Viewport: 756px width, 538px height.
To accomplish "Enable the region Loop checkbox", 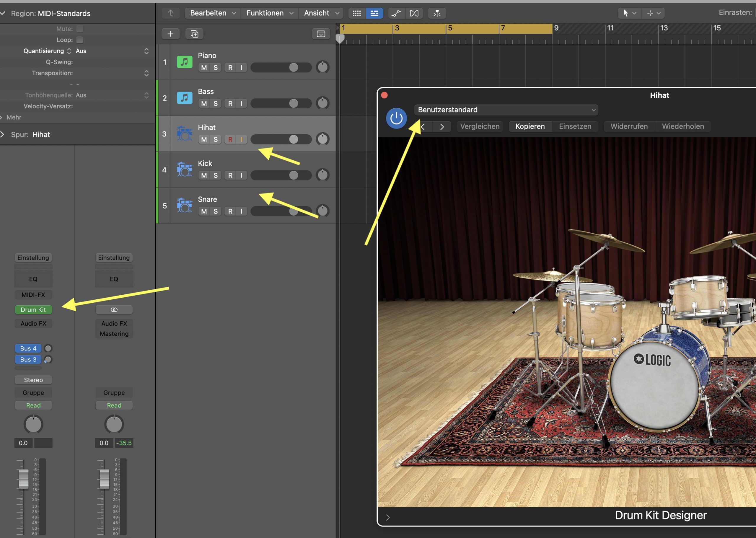I will click(x=79, y=40).
